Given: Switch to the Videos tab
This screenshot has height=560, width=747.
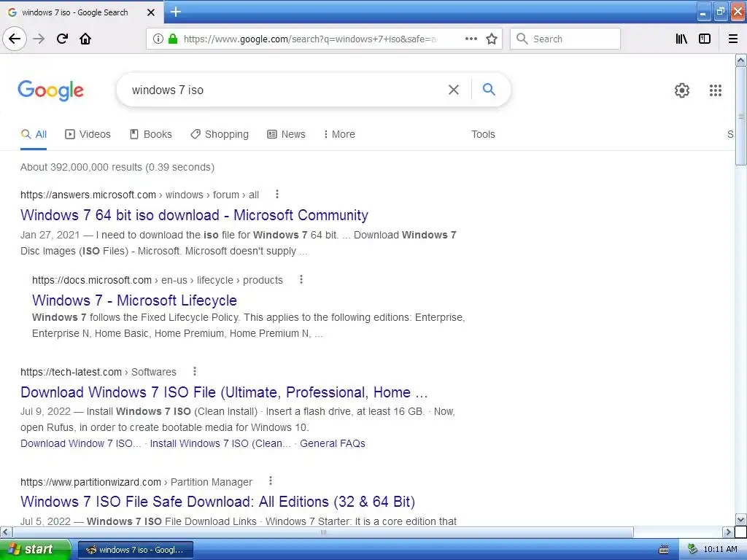Looking at the screenshot, I should [x=88, y=134].
